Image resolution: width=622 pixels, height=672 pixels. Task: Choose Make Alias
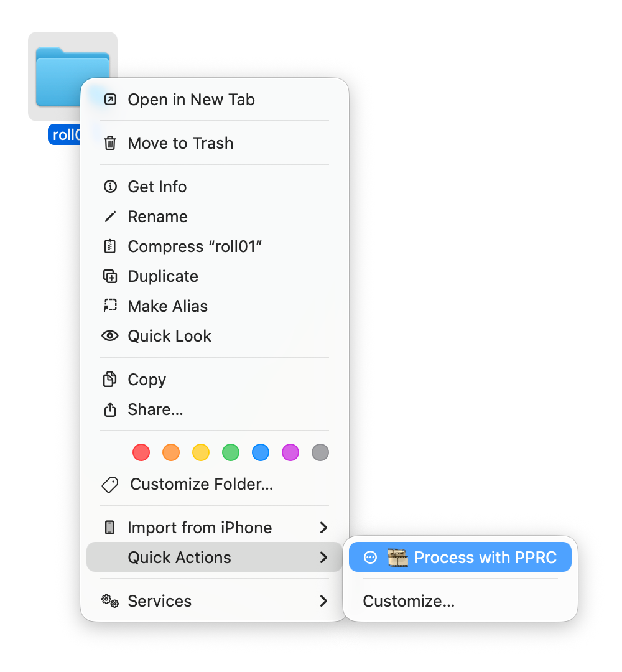215,306
